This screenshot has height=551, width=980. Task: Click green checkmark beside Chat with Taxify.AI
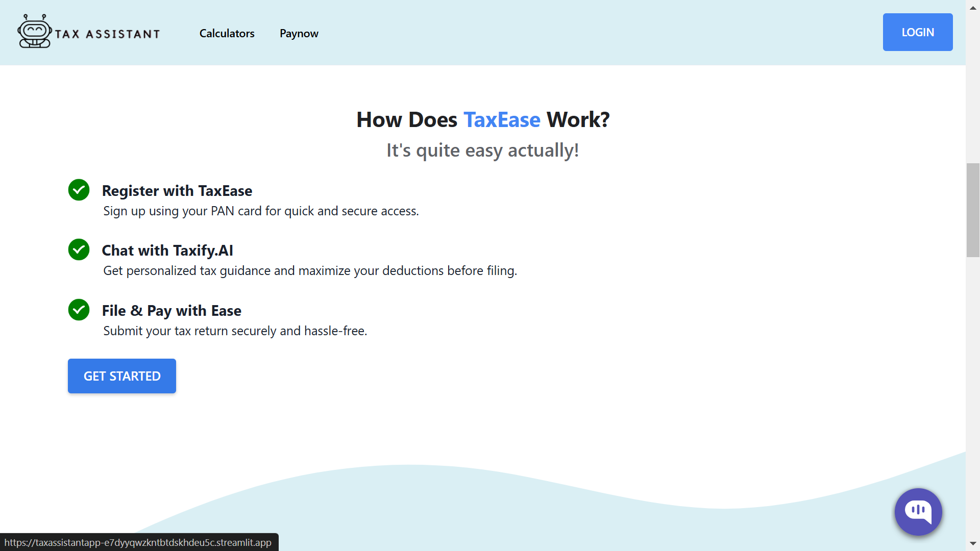(79, 249)
